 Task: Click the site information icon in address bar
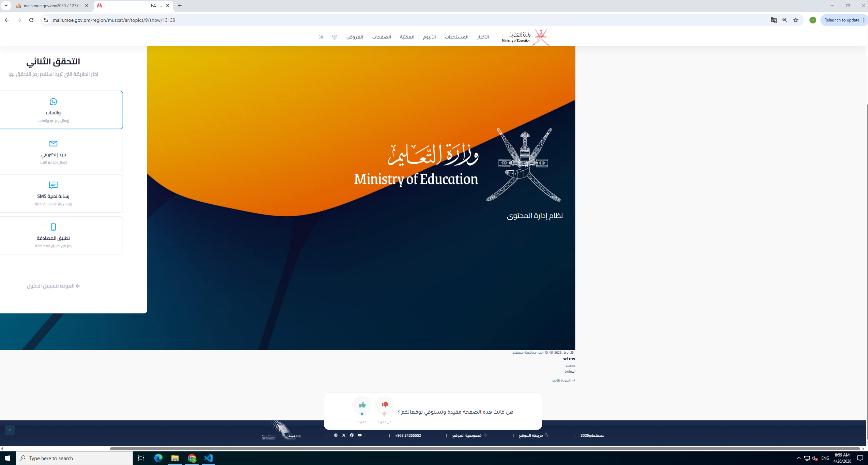[46, 20]
